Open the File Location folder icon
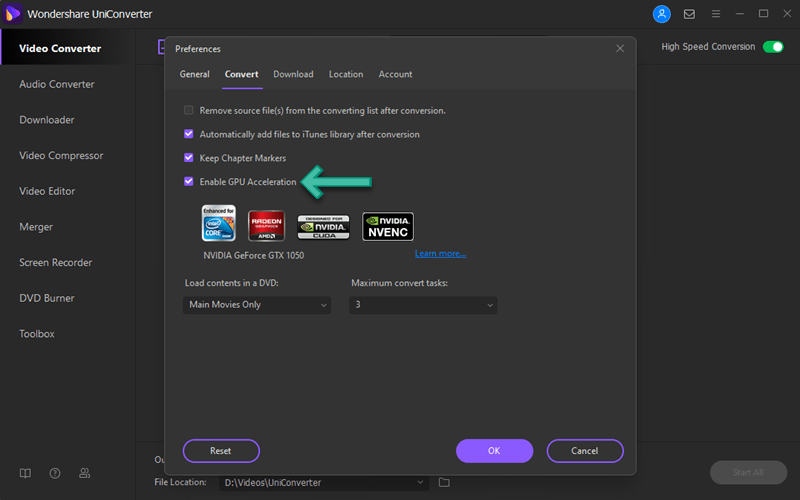 click(x=444, y=482)
